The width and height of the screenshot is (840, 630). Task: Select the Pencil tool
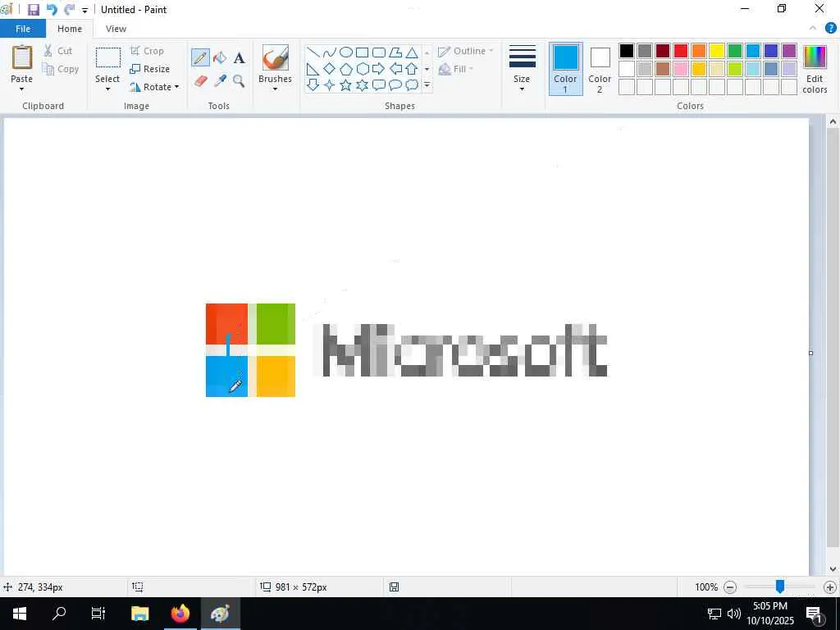click(200, 57)
